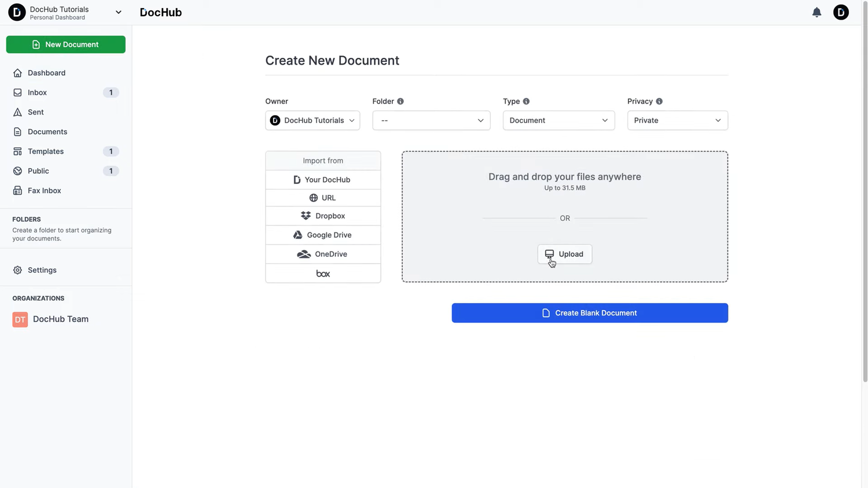Open the Inbox
Screen dimensions: 868x488
(x=37, y=93)
